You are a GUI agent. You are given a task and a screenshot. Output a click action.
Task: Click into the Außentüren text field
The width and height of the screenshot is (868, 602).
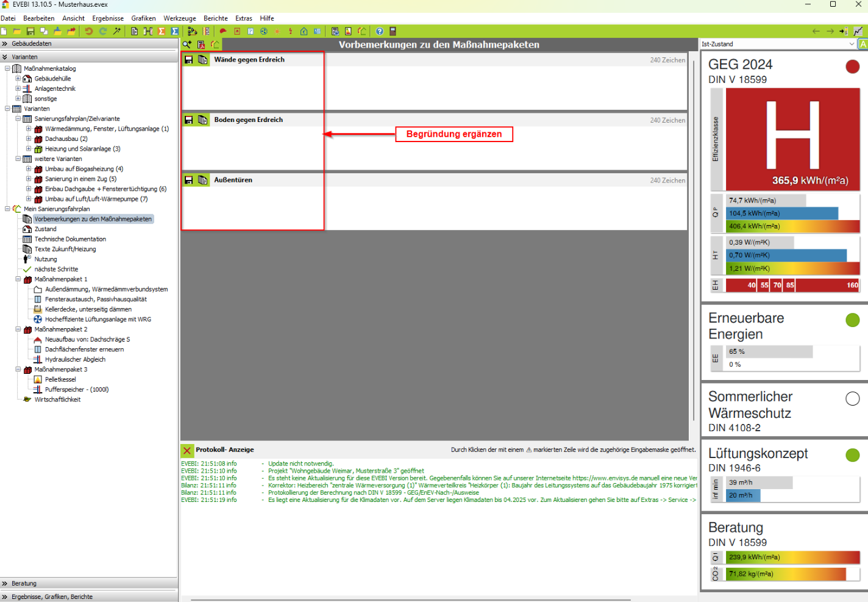[434, 207]
